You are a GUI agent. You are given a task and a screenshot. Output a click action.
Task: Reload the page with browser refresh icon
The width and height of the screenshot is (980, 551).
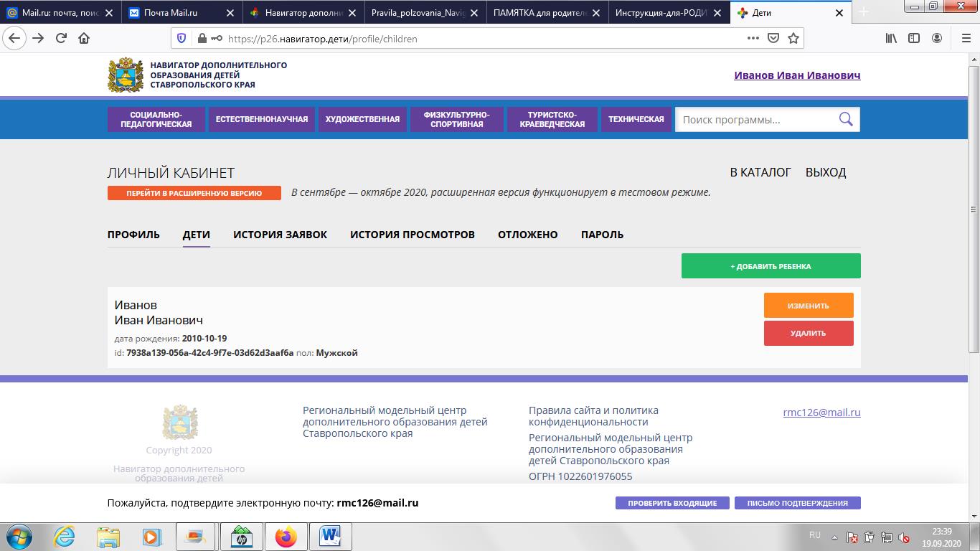point(61,39)
